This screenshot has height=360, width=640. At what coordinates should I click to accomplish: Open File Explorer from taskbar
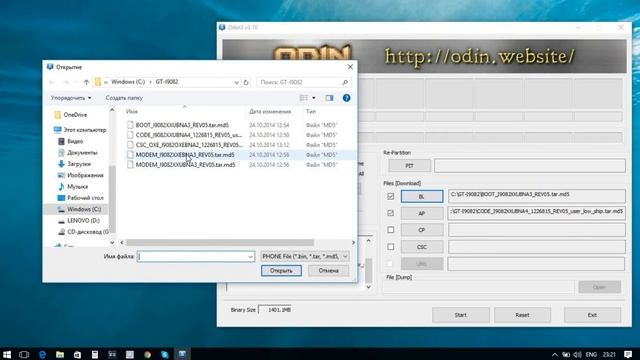(x=60, y=354)
